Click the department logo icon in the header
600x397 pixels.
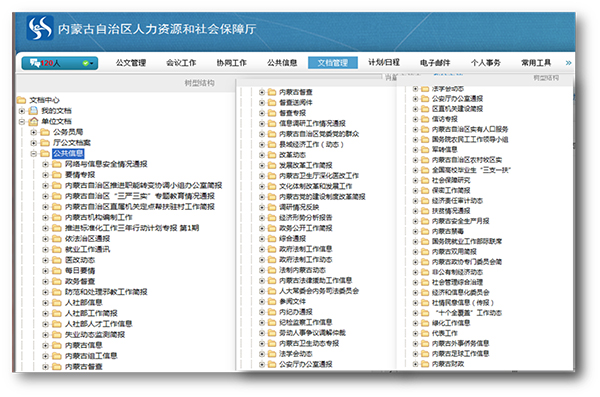(40, 28)
